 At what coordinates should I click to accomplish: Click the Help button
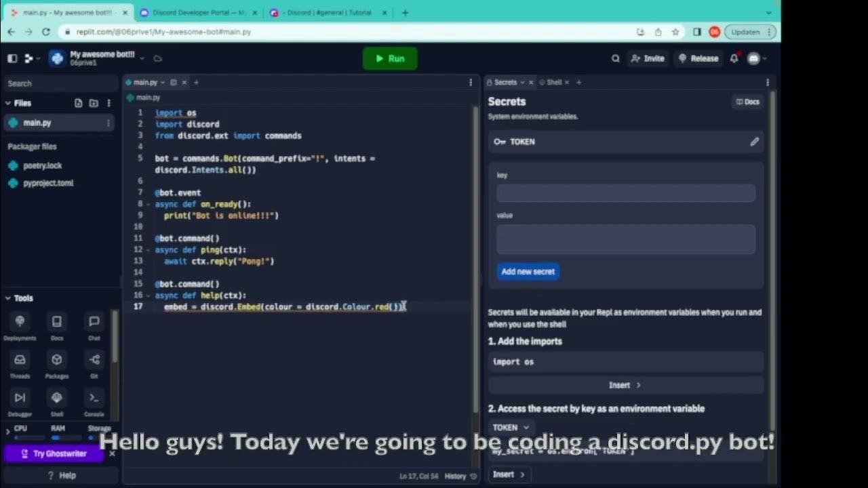pyautogui.click(x=61, y=476)
